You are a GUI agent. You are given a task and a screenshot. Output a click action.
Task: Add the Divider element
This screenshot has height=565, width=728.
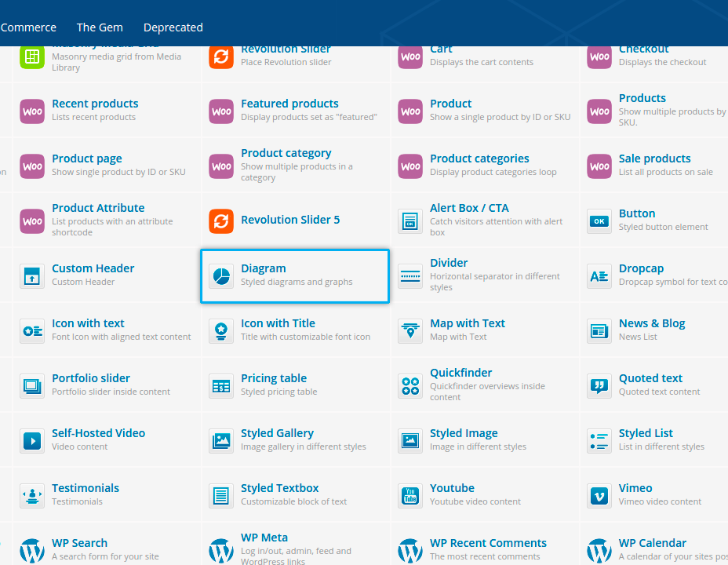pos(449,263)
